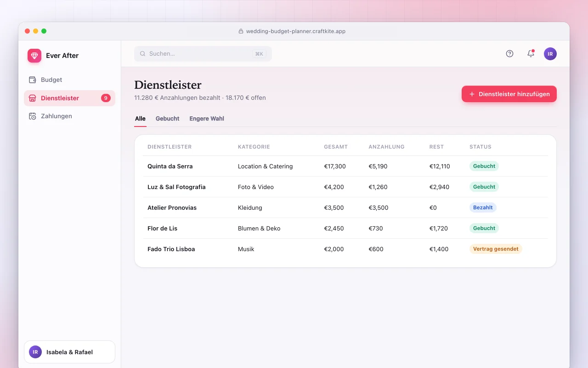Click the IR avatar beside Isabela & Rafael

(x=35, y=352)
